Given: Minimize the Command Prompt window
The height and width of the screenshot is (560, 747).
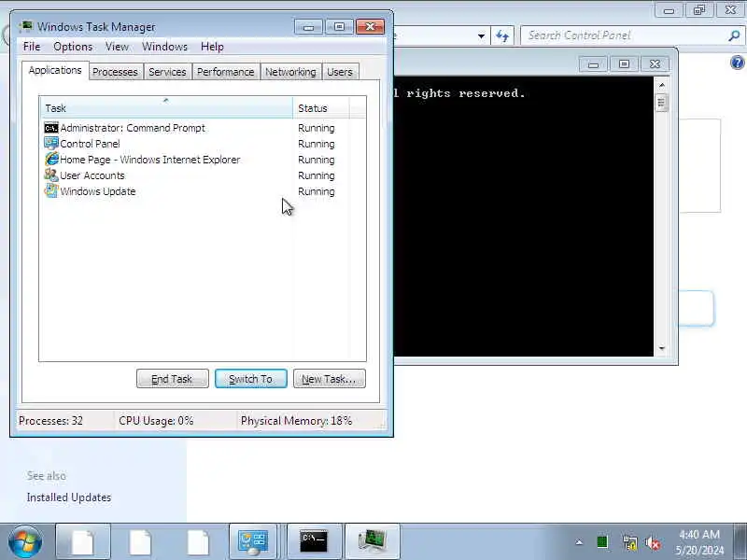Looking at the screenshot, I should point(593,64).
